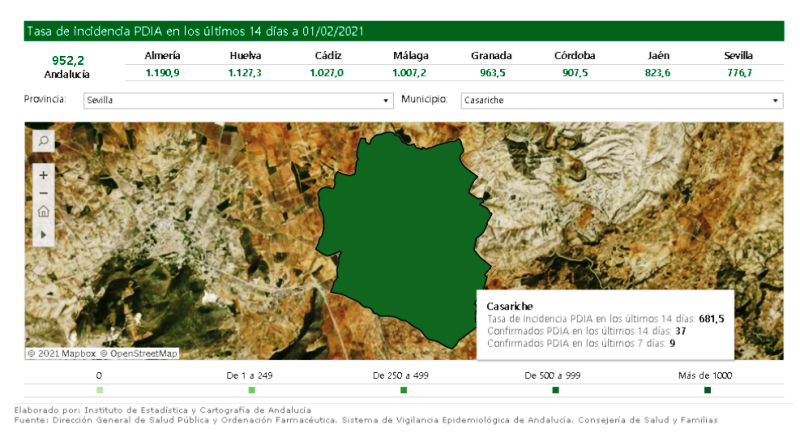Select the Málaga province column header
Image resolution: width=800 pixels, height=433 pixels.
pyautogui.click(x=410, y=56)
